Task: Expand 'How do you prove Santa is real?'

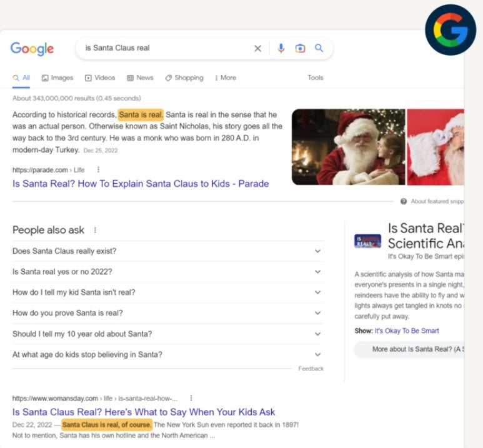Action: [168, 313]
